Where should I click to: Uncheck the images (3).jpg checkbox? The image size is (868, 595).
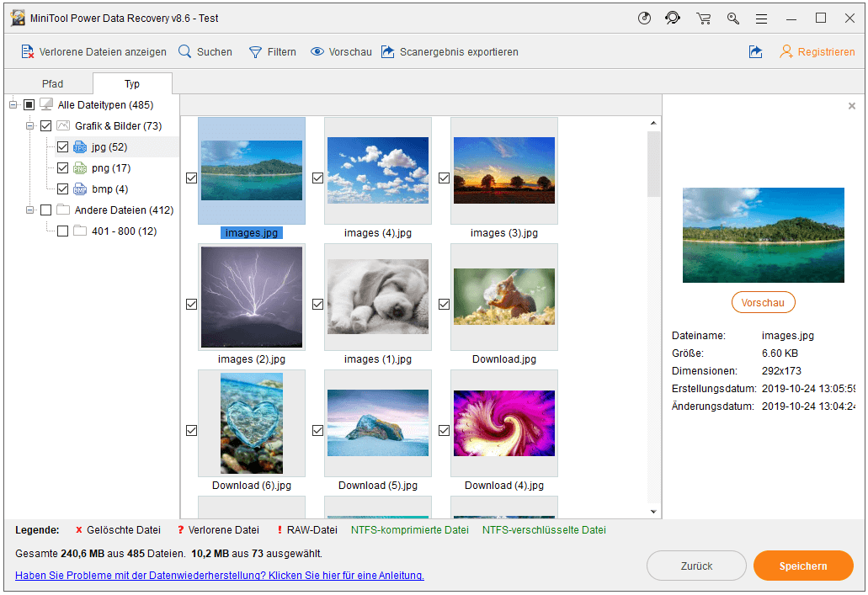pos(444,178)
